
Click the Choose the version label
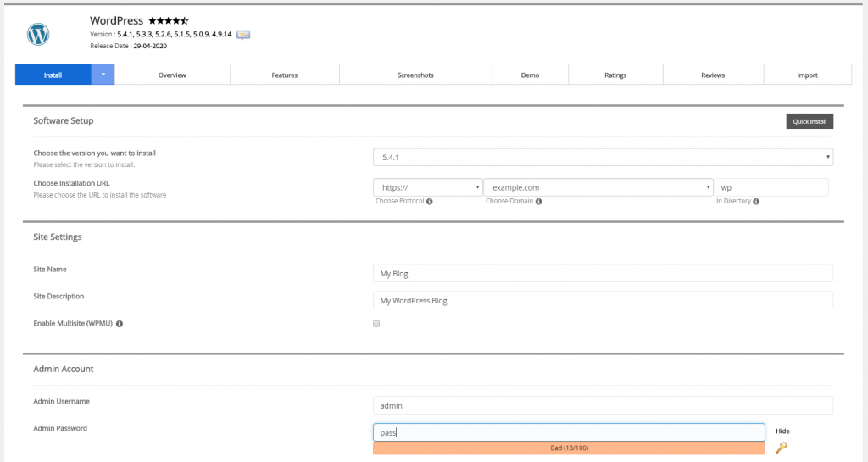tap(95, 153)
